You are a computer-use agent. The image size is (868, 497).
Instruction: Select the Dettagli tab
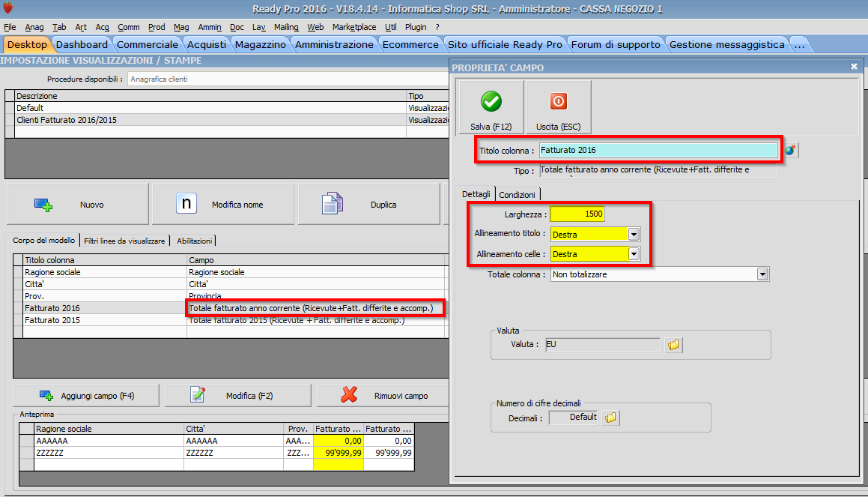(476, 194)
